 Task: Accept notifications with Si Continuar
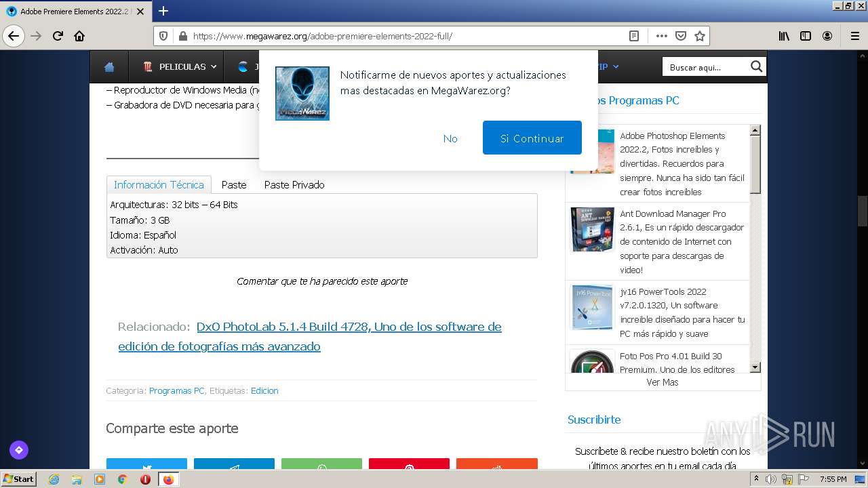[532, 138]
